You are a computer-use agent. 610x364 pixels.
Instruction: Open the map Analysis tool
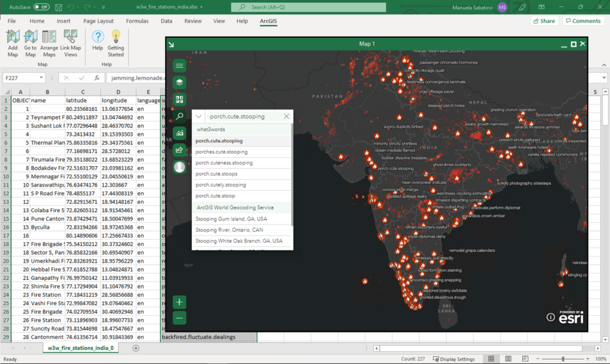click(179, 134)
